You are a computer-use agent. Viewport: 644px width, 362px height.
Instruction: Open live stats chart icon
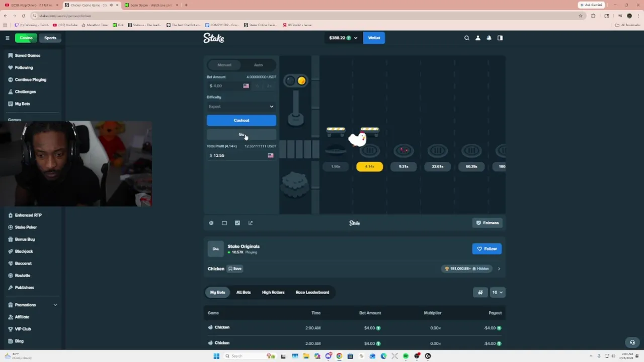[x=237, y=223]
